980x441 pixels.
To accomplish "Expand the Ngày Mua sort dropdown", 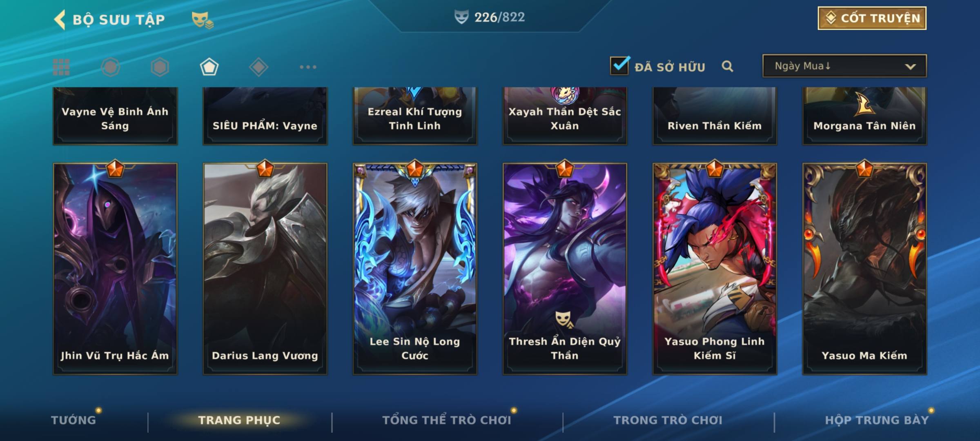I will pyautogui.click(x=844, y=66).
